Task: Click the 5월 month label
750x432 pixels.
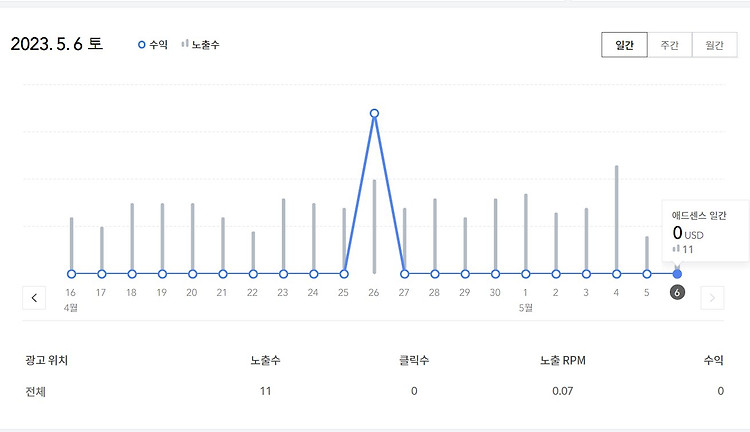Action: 526,308
